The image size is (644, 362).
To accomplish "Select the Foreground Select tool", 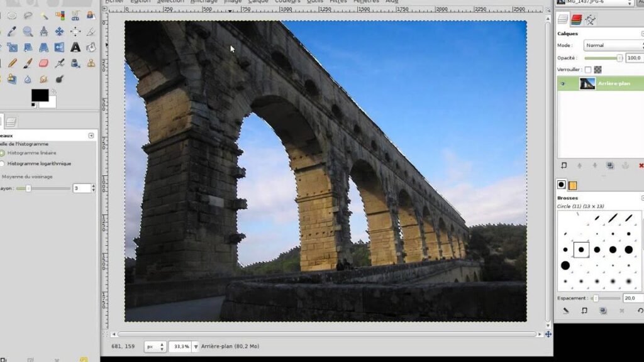I will (91, 16).
